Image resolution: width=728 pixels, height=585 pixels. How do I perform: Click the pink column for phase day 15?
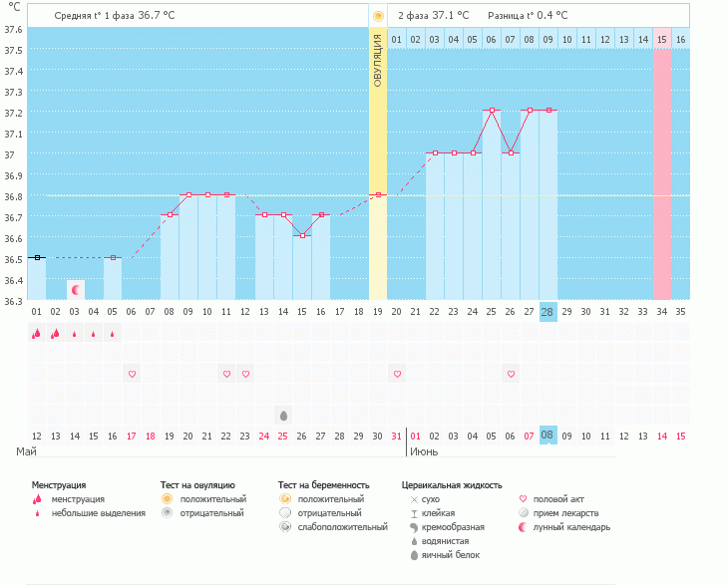662,169
